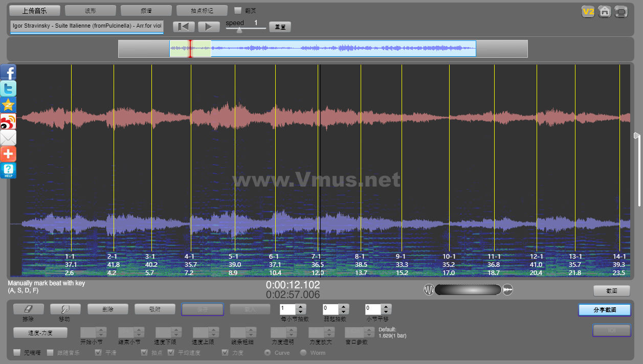Image resolution: width=643 pixels, height=364 pixels.
Task: Switch to the 频谱 spectrum view
Action: pos(146,11)
